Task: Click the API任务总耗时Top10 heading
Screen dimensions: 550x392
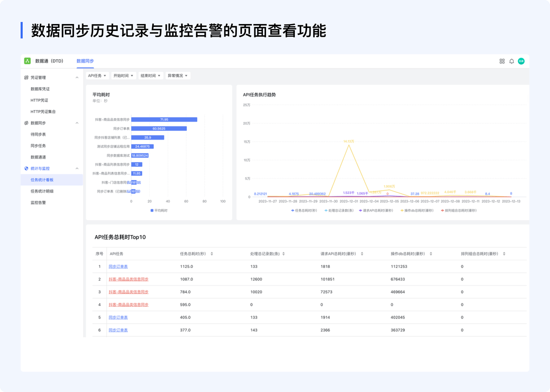Action: 120,237
